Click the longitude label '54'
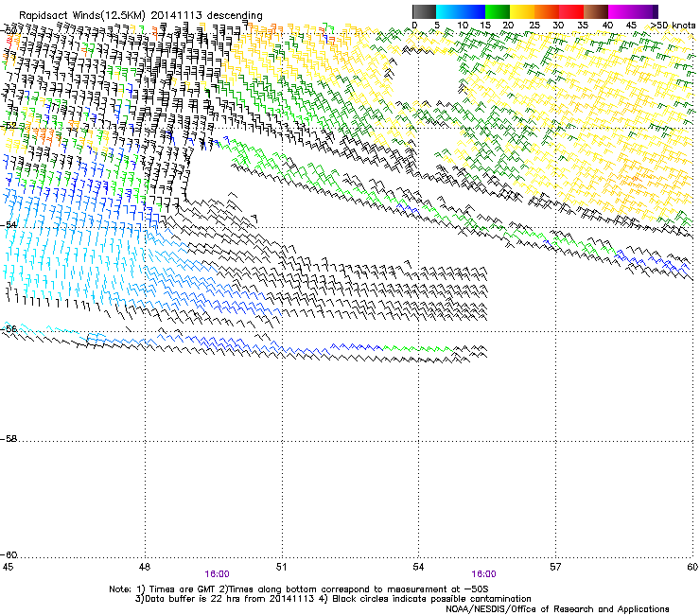 pos(418,567)
